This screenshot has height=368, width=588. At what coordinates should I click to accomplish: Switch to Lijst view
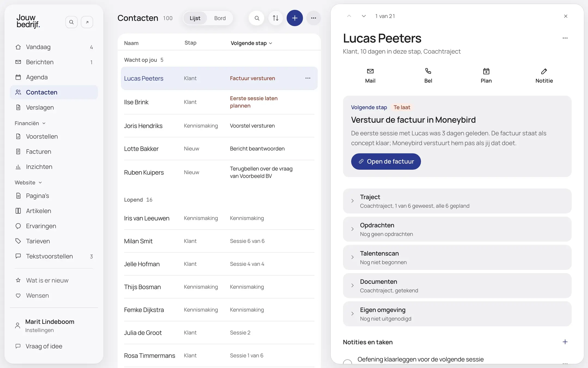click(x=195, y=18)
